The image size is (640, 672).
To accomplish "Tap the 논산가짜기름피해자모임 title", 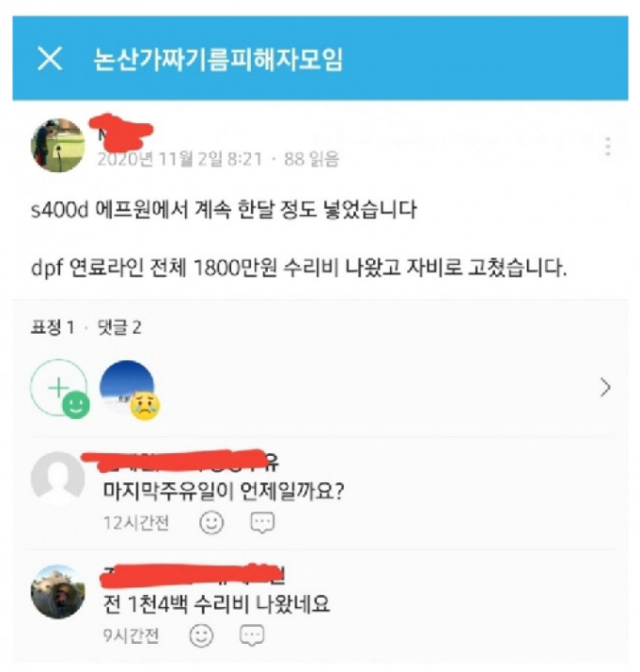I will [x=218, y=58].
